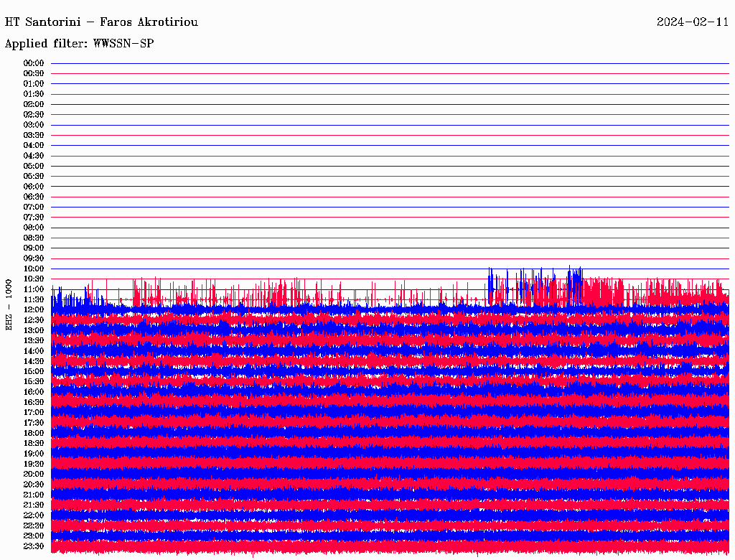The height and width of the screenshot is (560, 735).
Task: Pick the 04:30 time label
Action: coord(34,156)
